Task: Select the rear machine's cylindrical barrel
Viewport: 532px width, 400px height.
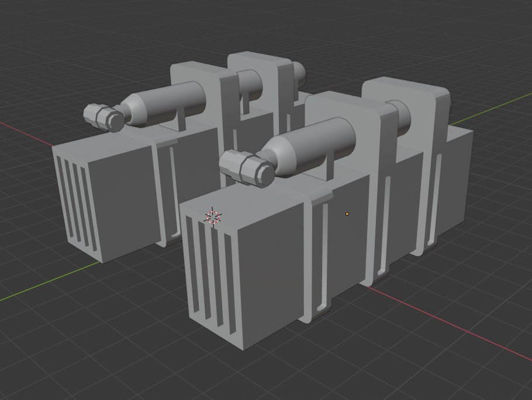Action: [x=164, y=104]
